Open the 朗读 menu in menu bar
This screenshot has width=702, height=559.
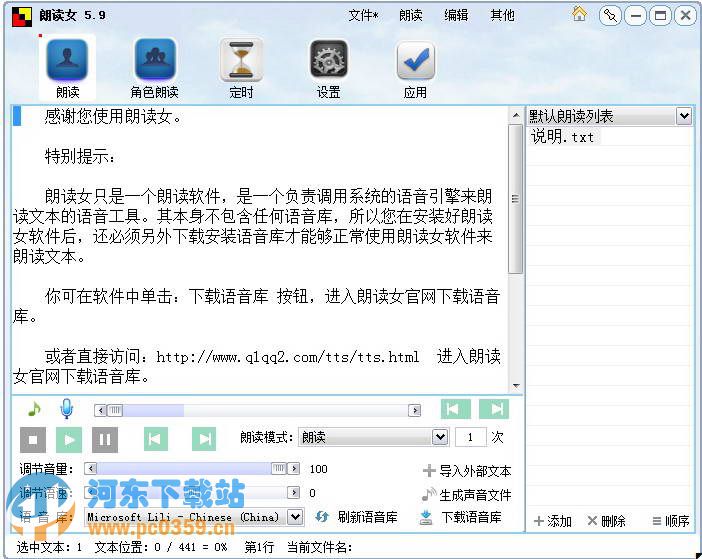[411, 16]
